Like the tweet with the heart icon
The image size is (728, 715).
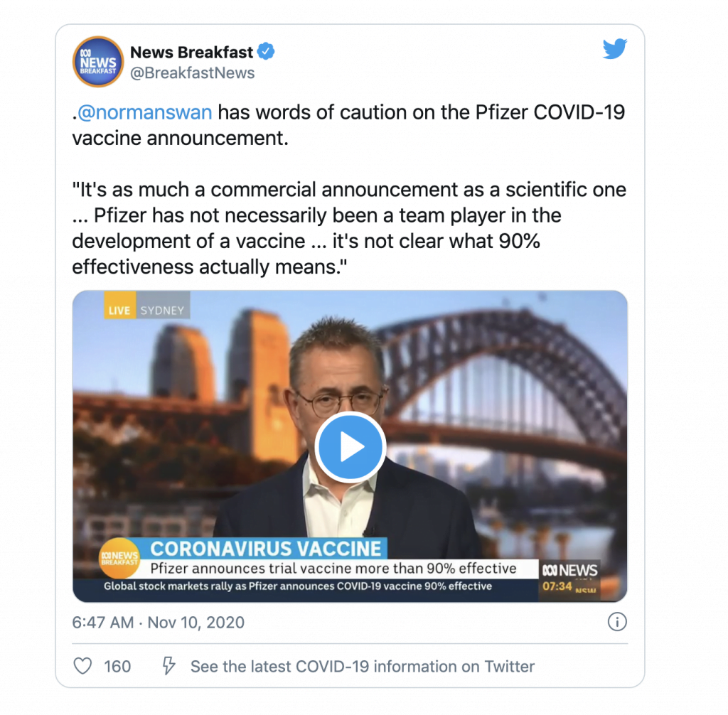(82, 666)
